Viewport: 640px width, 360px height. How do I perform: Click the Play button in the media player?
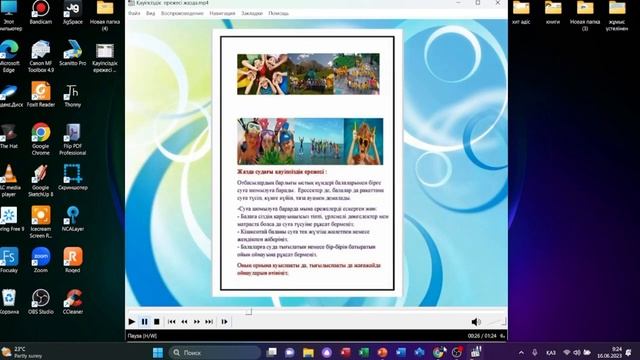tap(131, 322)
